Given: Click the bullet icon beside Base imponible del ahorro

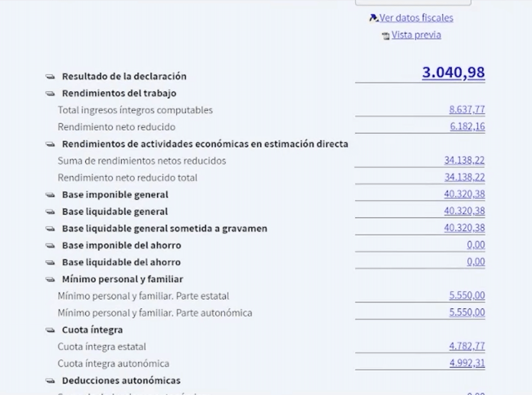Looking at the screenshot, I should [50, 246].
